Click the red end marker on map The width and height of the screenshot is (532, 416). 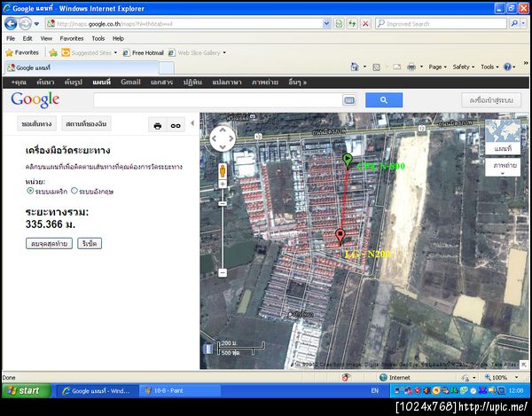(340, 236)
